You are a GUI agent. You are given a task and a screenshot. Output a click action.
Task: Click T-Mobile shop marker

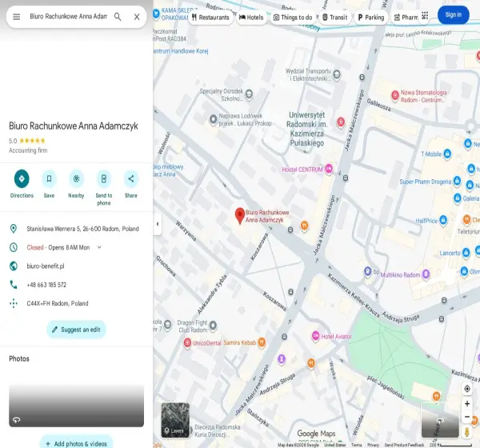coord(447,154)
